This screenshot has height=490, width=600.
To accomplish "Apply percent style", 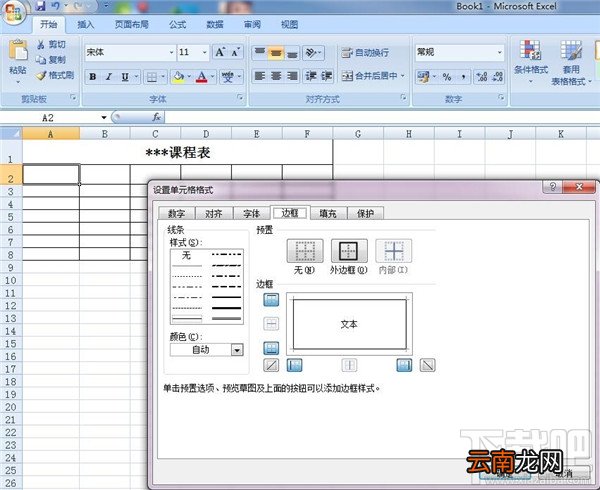I will 447,77.
